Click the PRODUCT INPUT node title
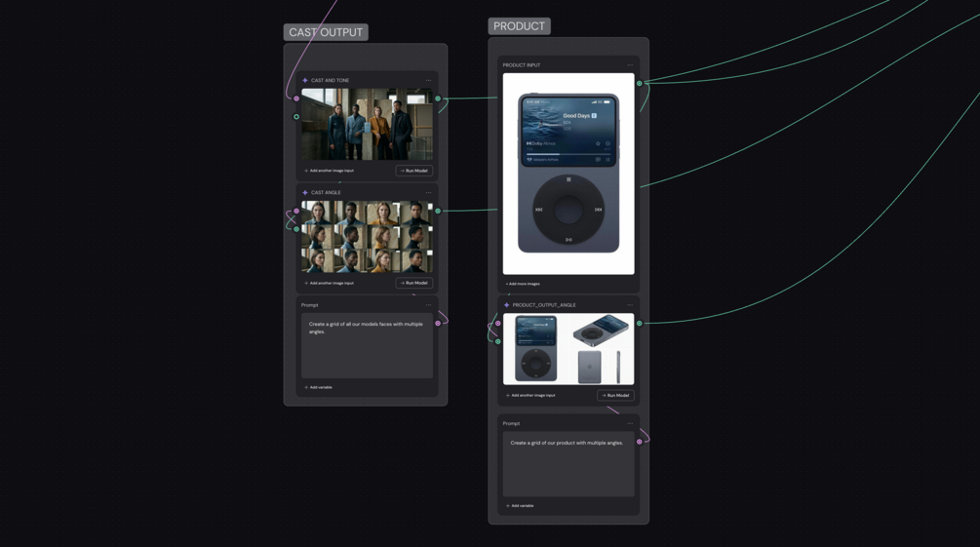Screen dimensions: 980x547 [x=522, y=65]
